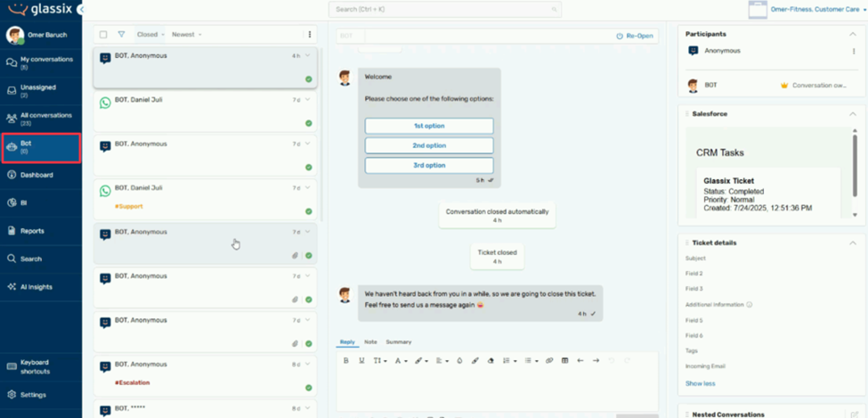
Task: Click Anonymous participant chat icon
Action: tap(693, 51)
